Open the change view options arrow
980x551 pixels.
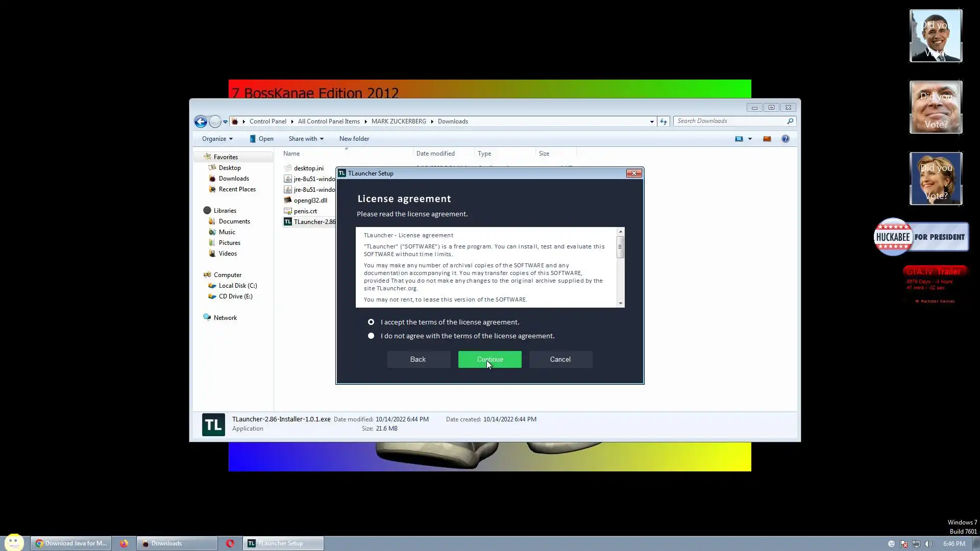(750, 139)
